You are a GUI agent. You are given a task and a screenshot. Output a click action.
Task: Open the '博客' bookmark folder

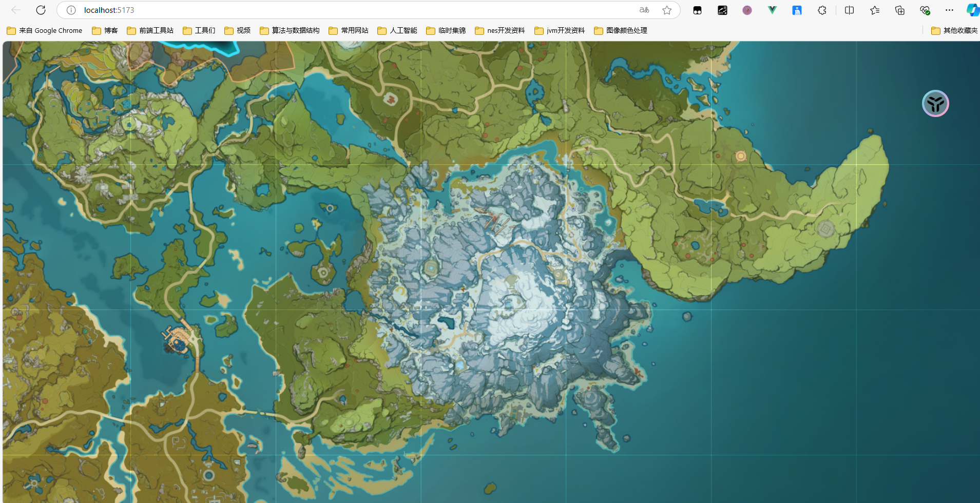click(105, 30)
